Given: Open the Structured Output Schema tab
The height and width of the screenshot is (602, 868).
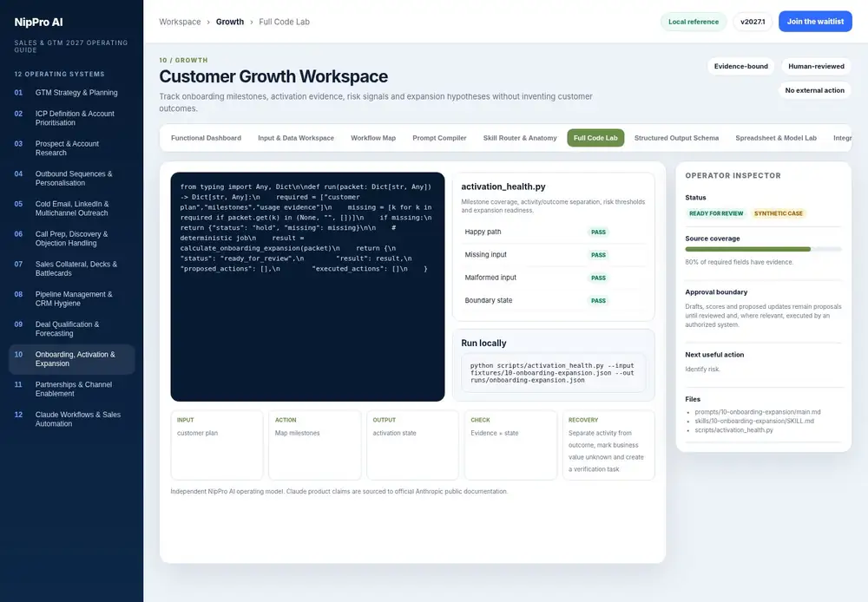Looking at the screenshot, I should click(676, 138).
